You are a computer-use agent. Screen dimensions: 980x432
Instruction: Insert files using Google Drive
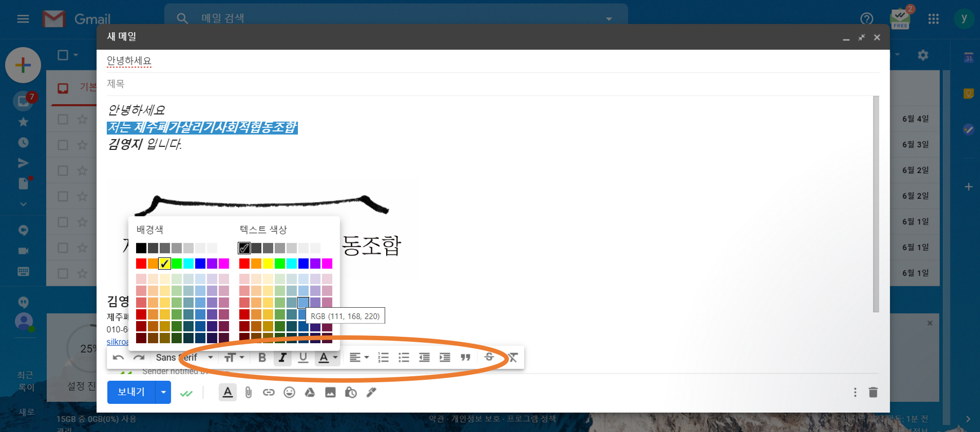click(310, 393)
